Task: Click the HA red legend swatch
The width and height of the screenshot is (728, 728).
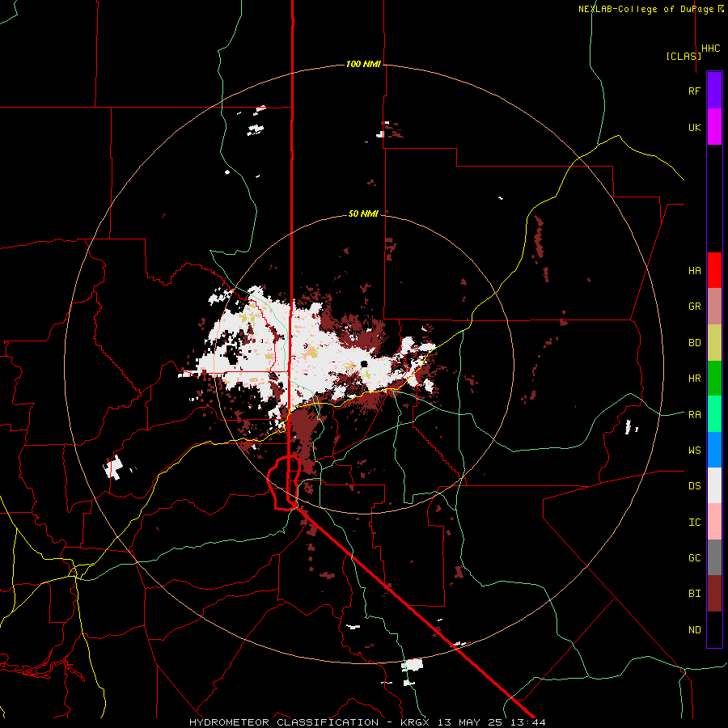Action: [x=714, y=270]
